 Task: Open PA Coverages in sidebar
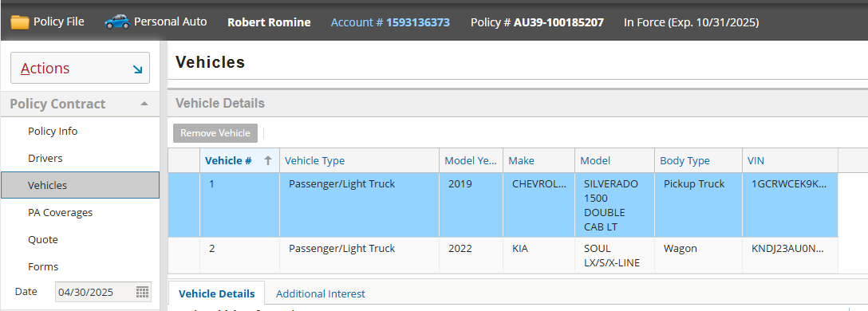[61, 212]
